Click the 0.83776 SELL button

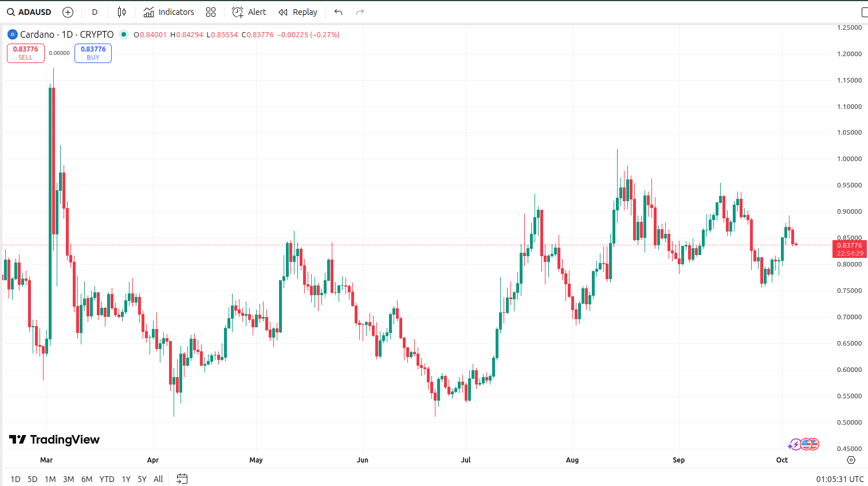[26, 53]
